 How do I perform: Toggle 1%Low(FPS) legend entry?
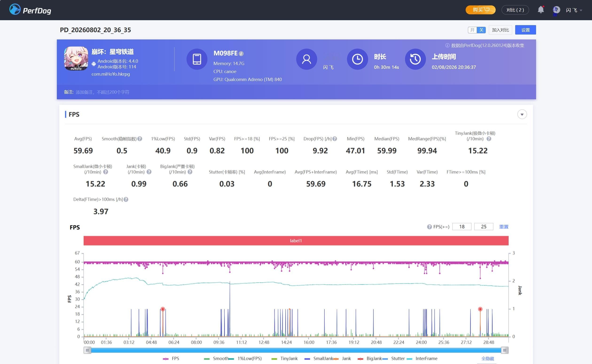pos(245,358)
